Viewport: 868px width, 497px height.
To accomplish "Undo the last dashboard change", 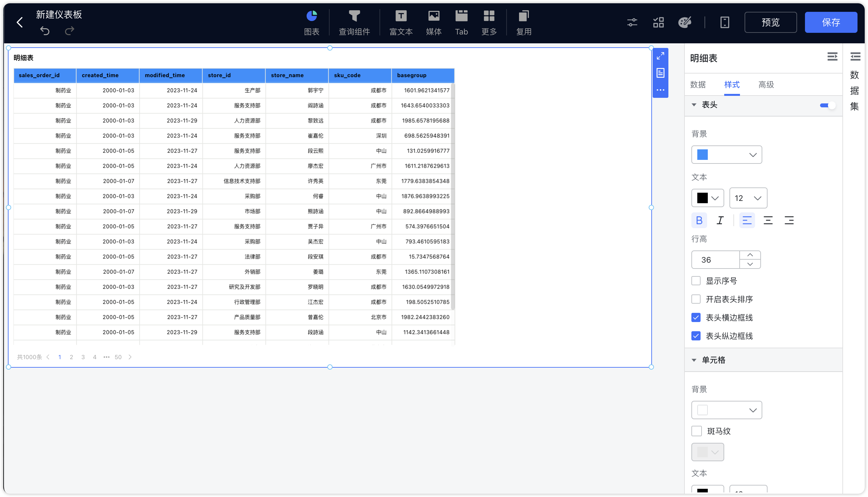I will tap(45, 31).
